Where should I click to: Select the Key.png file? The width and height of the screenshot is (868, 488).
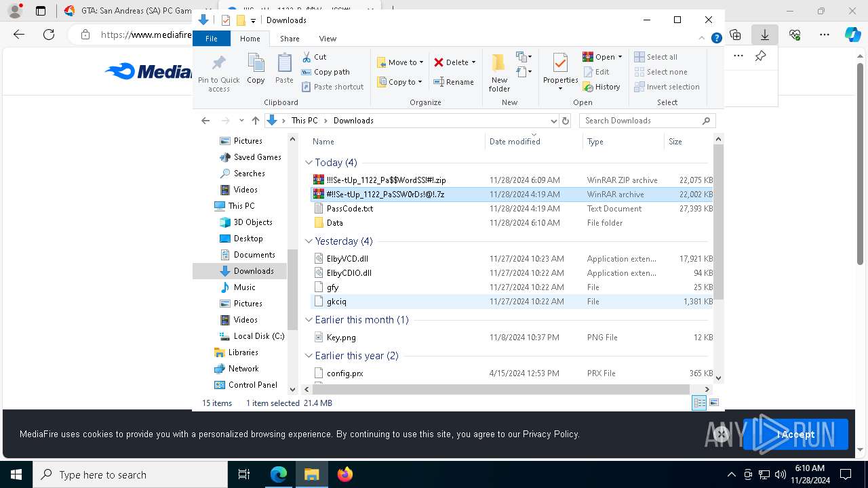click(x=341, y=338)
